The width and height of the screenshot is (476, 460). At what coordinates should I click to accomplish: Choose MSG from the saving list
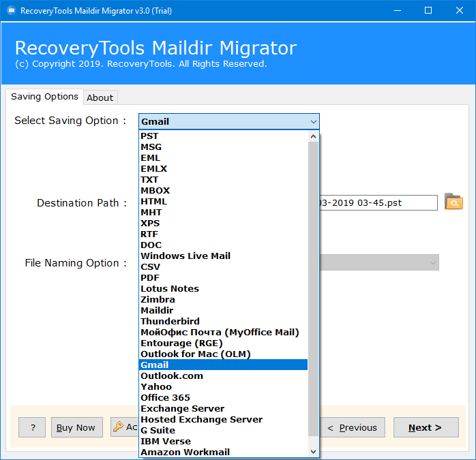pos(223,147)
